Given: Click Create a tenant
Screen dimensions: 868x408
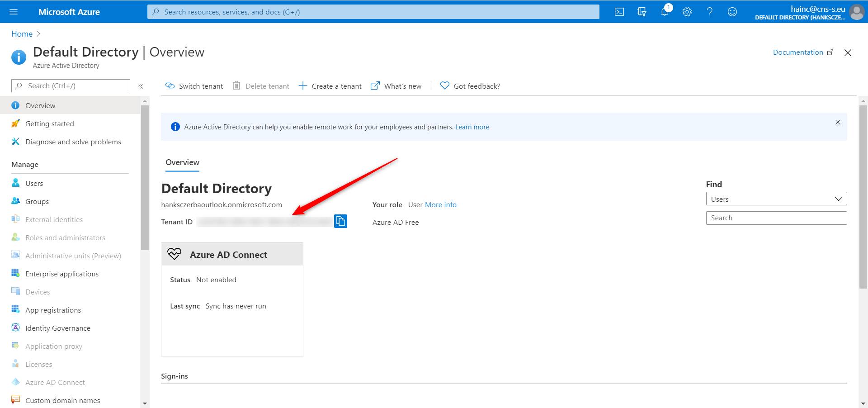Looking at the screenshot, I should pyautogui.click(x=330, y=86).
